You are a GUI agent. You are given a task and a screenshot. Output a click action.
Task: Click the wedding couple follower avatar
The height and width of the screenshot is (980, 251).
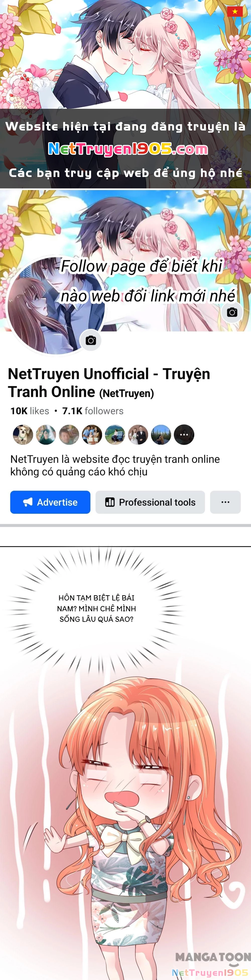138,434
